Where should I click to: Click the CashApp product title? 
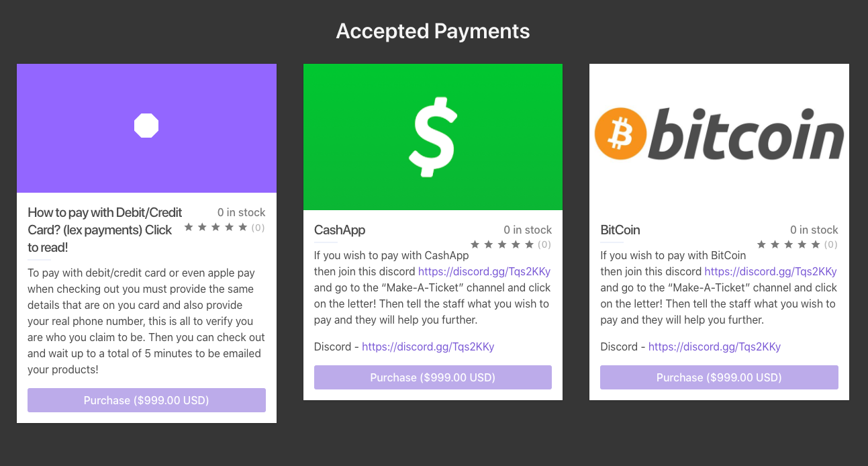pyautogui.click(x=340, y=230)
